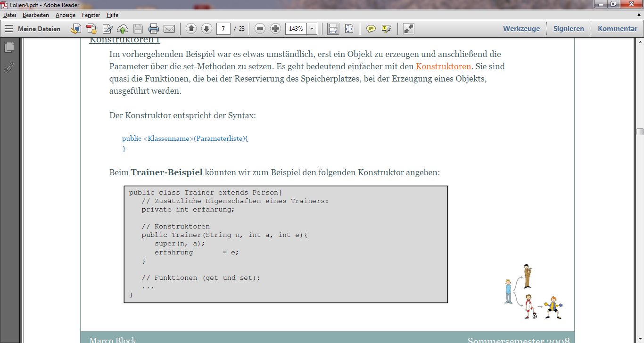Open the Kommentar pane
The width and height of the screenshot is (644, 343).
coord(618,29)
